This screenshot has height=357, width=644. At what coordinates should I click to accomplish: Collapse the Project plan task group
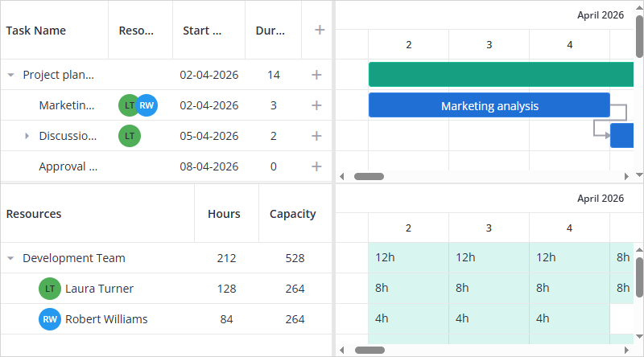(11, 75)
